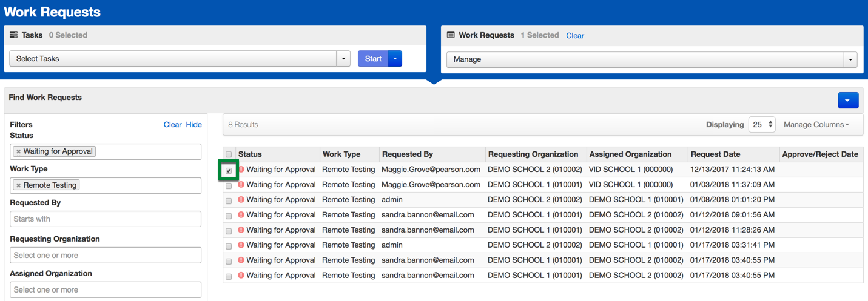Click the Work Requests panel icon
Viewport: 868px width, 301px height.
click(451, 35)
